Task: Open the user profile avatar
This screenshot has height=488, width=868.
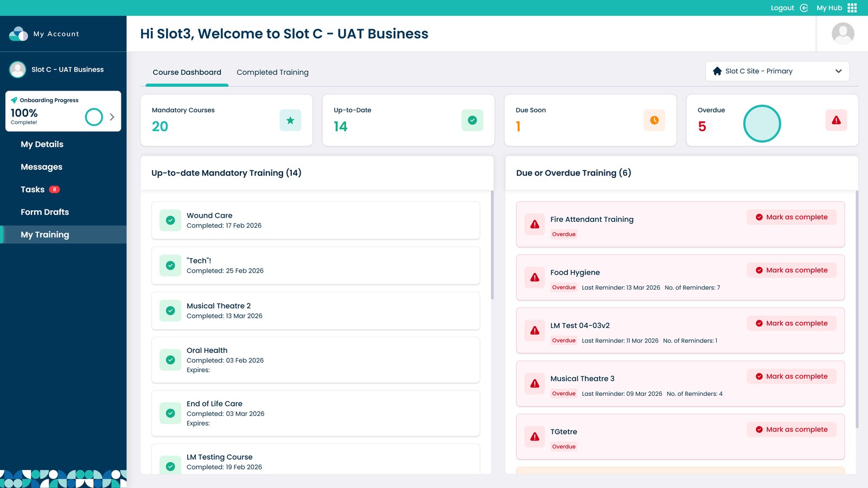Action: point(843,34)
